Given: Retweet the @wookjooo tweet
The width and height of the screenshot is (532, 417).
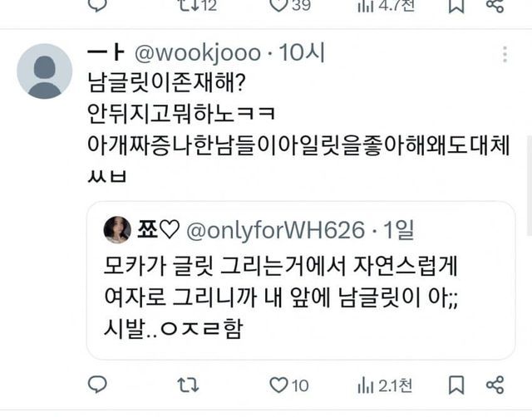Looking at the screenshot, I should 188,385.
